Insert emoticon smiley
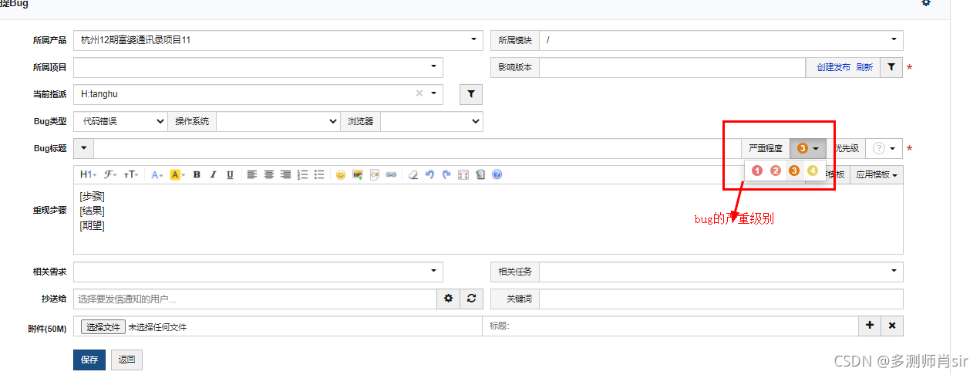The image size is (980, 375). coord(341,174)
